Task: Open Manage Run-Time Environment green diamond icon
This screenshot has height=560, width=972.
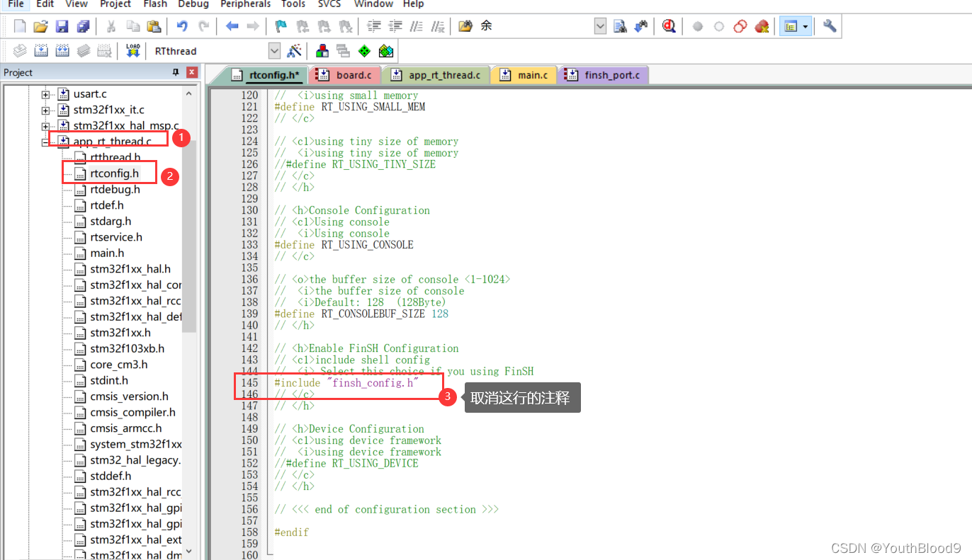Action: click(x=364, y=51)
